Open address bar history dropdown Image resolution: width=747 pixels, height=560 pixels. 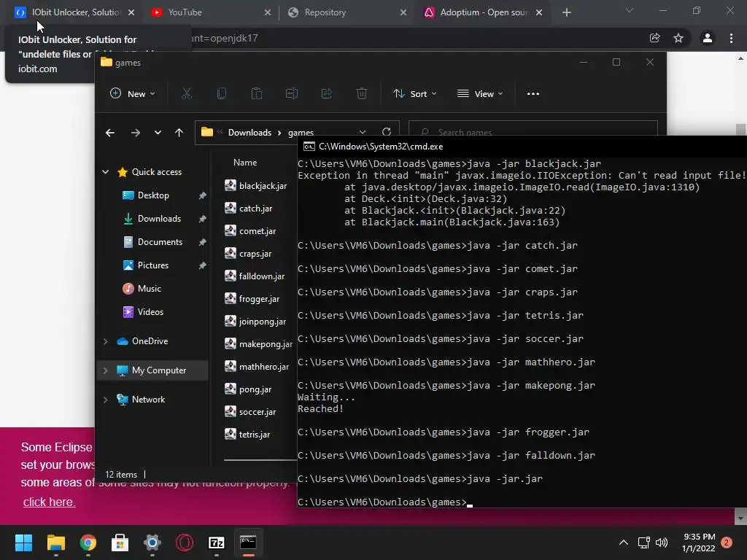point(363,132)
